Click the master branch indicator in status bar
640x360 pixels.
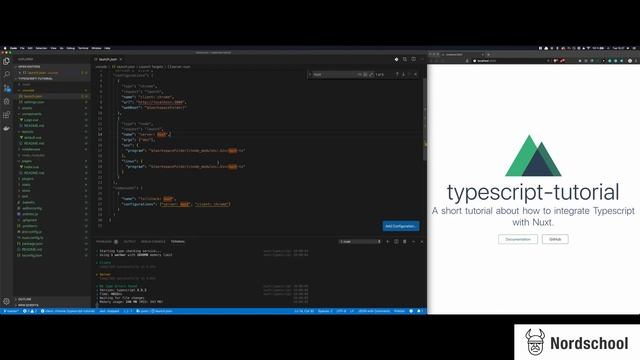click(x=11, y=311)
